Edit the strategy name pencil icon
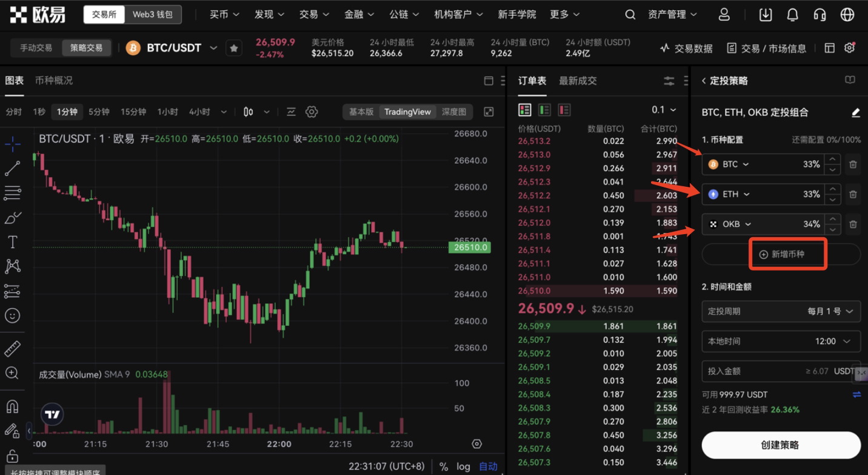This screenshot has height=475, width=868. click(x=855, y=112)
